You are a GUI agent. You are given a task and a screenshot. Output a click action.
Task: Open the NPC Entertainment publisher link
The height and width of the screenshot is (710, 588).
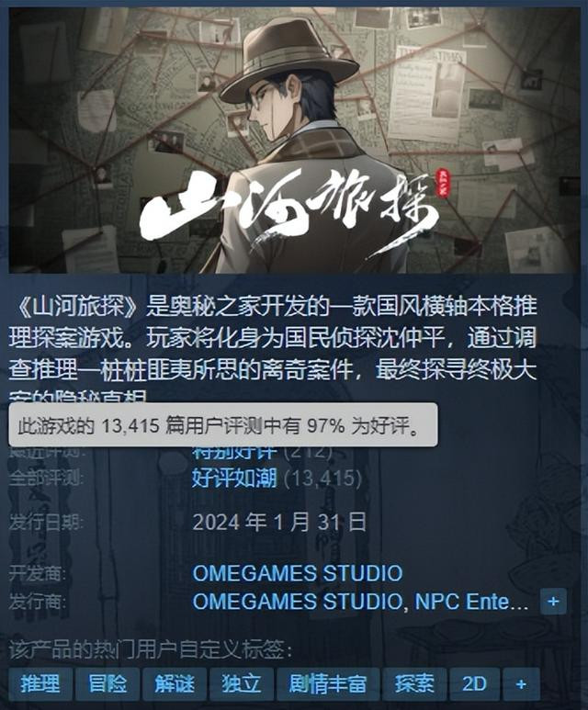[471, 602]
